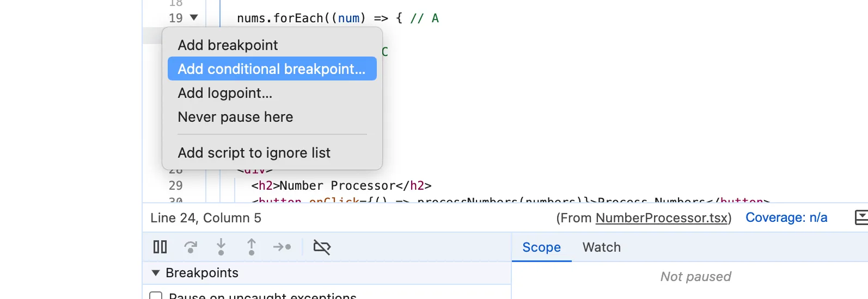
Task: Click line number 29 in gutter
Action: coord(176,185)
